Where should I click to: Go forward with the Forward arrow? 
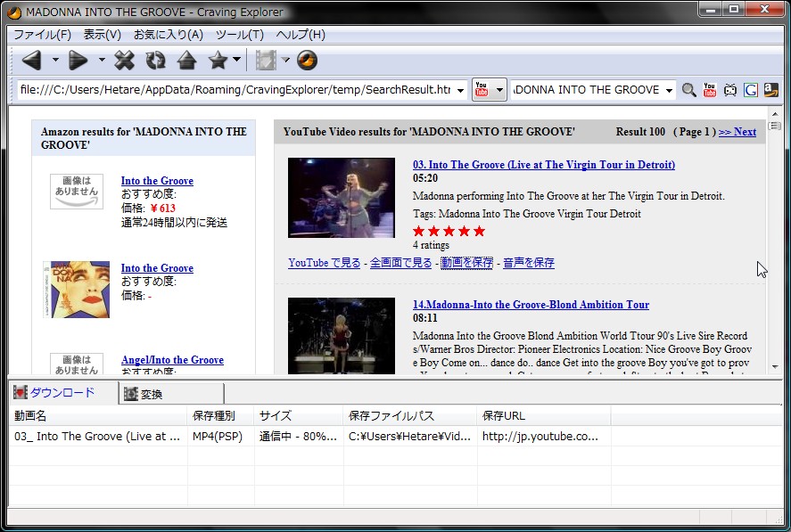pos(78,61)
